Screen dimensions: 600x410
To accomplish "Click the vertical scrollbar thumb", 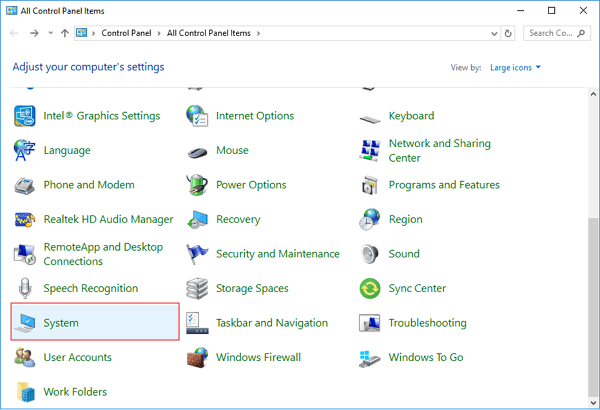I will (x=593, y=307).
